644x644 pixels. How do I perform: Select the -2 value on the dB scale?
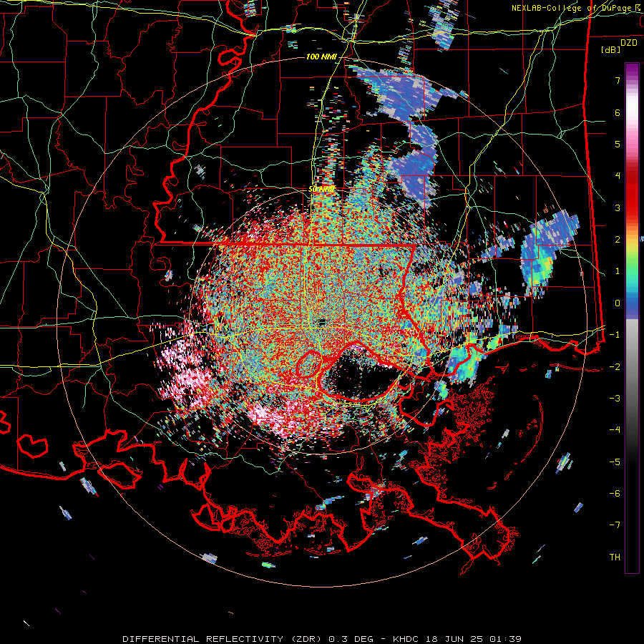pyautogui.click(x=615, y=366)
